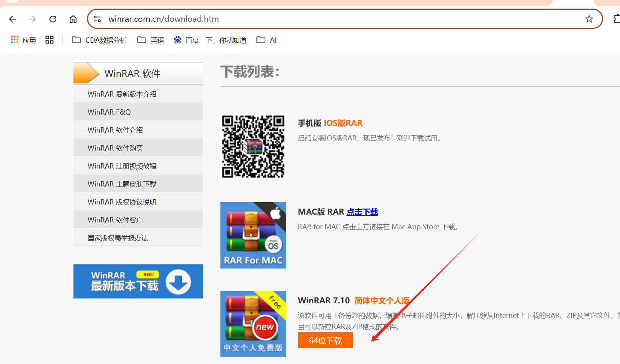This screenshot has height=364, width=620.
Task: Open 国家版权局举报办法 sidebar item
Action: [138, 238]
